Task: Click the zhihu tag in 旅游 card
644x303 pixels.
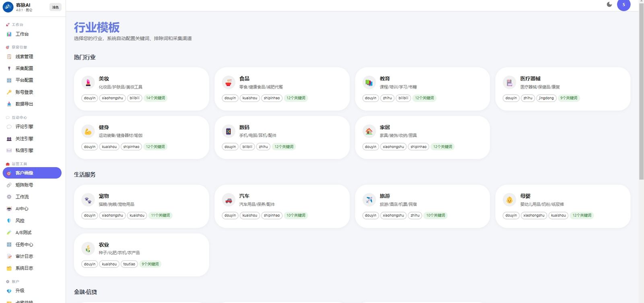Action: pos(415,216)
